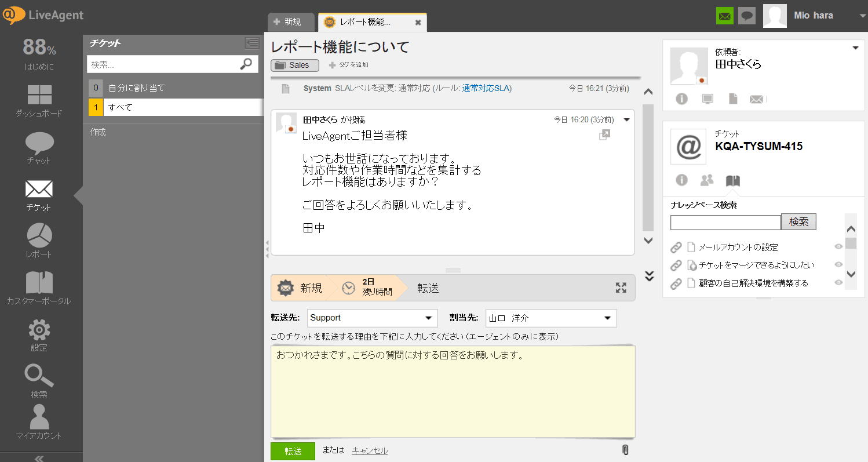Open the 割当先 山口 洋介 dropdown
Screen dimensions: 868x462
[x=551, y=318]
